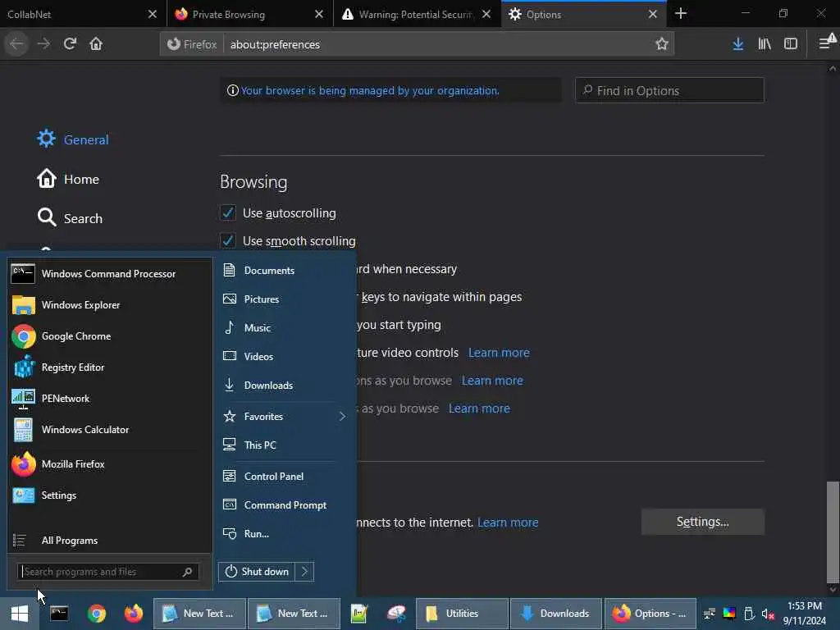Screen dimensions: 840x630
Task: Open Settings entry in start menu
Action: click(x=109, y=495)
